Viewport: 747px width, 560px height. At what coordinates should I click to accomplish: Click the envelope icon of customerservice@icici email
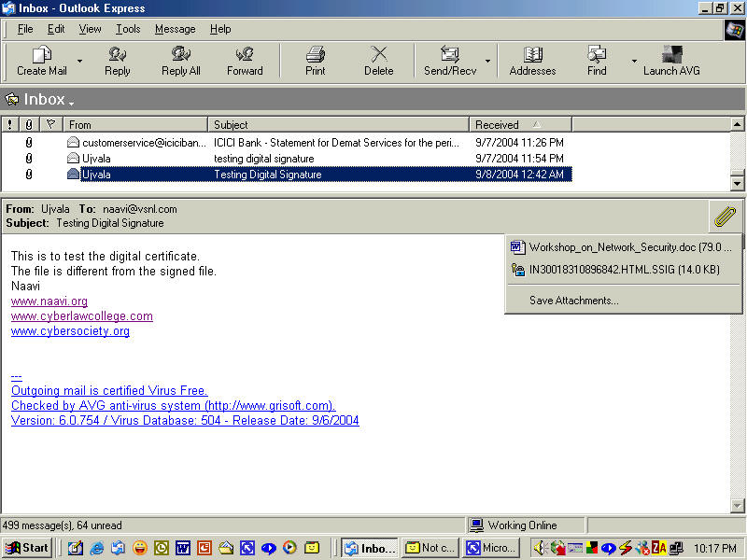tap(73, 143)
